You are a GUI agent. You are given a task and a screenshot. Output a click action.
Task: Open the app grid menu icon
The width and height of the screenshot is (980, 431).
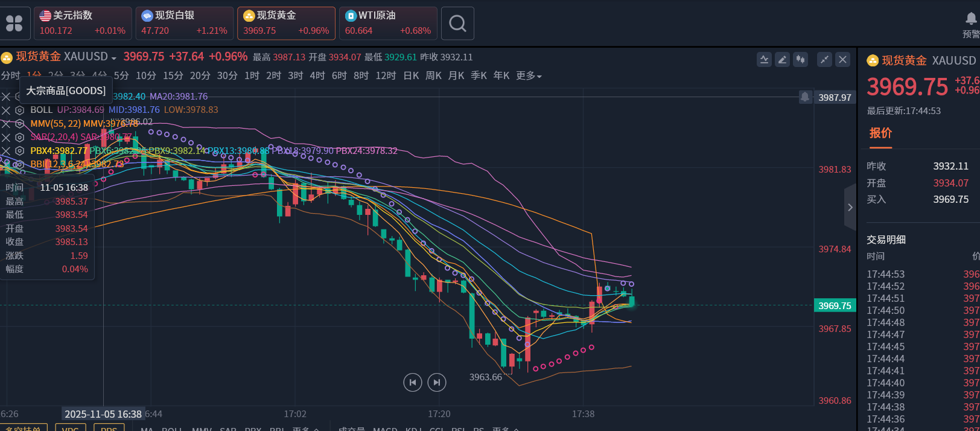click(14, 23)
